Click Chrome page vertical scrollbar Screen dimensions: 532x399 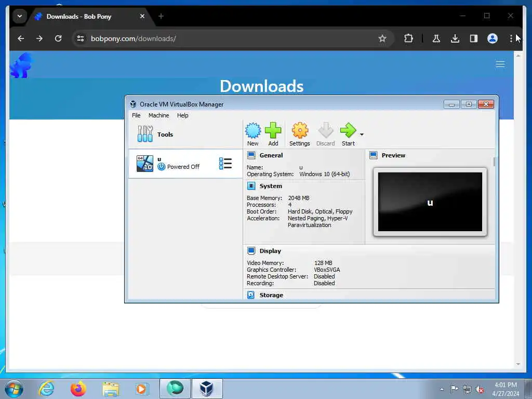pyautogui.click(x=518, y=210)
